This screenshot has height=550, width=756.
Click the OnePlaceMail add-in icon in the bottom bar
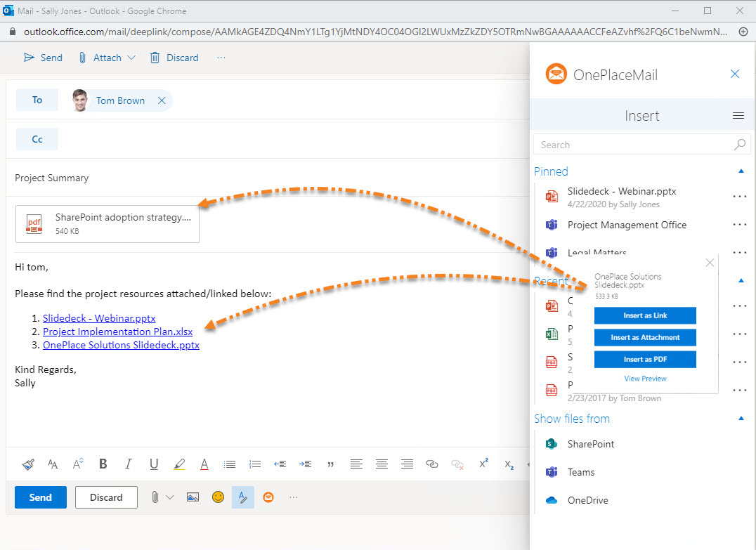268,497
